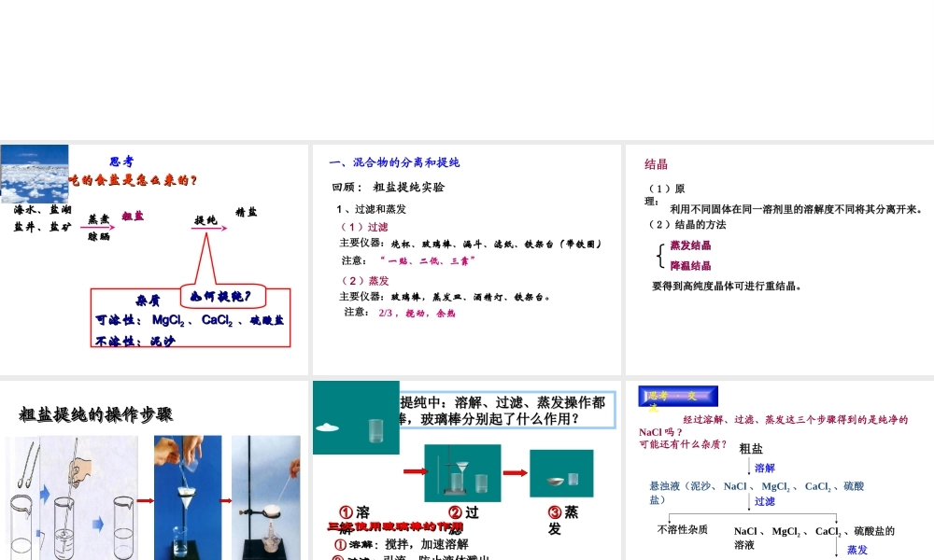Click the 如何提纯? callout bubble
The image size is (934, 560).
223,297
